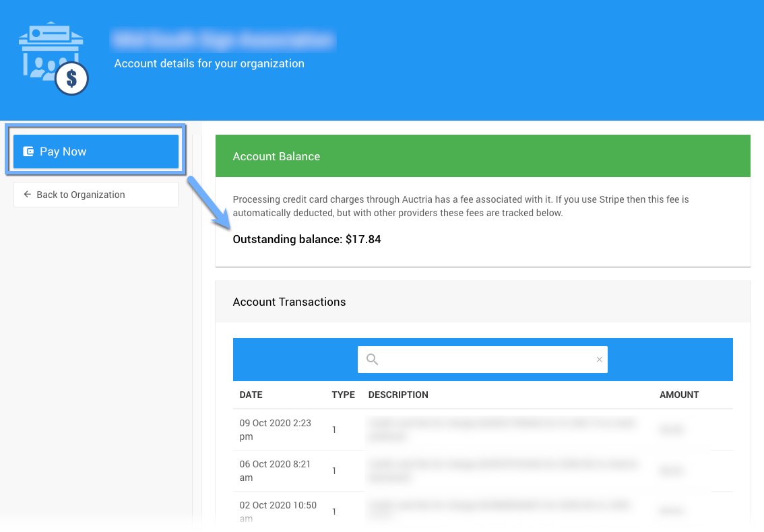Click the wallet icon on Pay Now
This screenshot has height=532, width=764.
pyautogui.click(x=28, y=152)
